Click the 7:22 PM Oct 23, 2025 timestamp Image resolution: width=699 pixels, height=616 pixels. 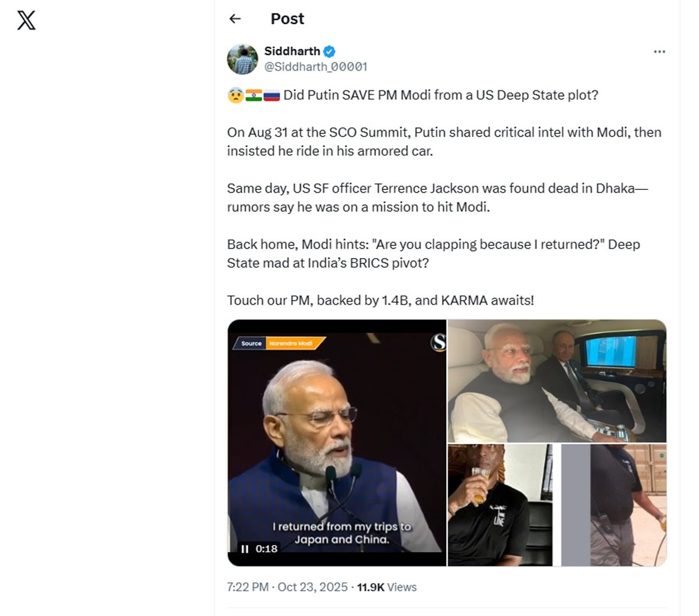[287, 587]
